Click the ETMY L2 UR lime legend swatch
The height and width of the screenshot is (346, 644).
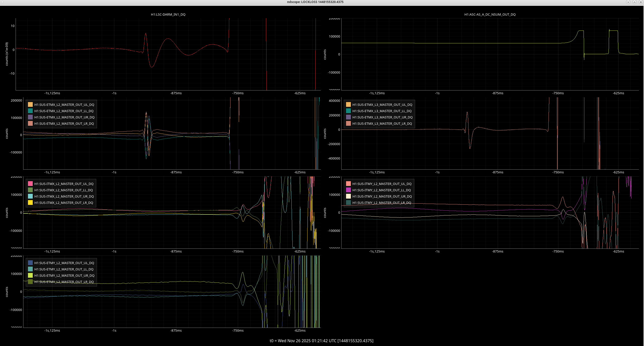pos(30,275)
